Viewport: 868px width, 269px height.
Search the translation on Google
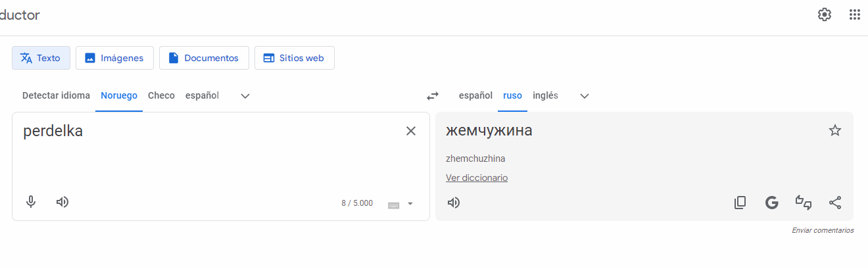[x=772, y=203]
